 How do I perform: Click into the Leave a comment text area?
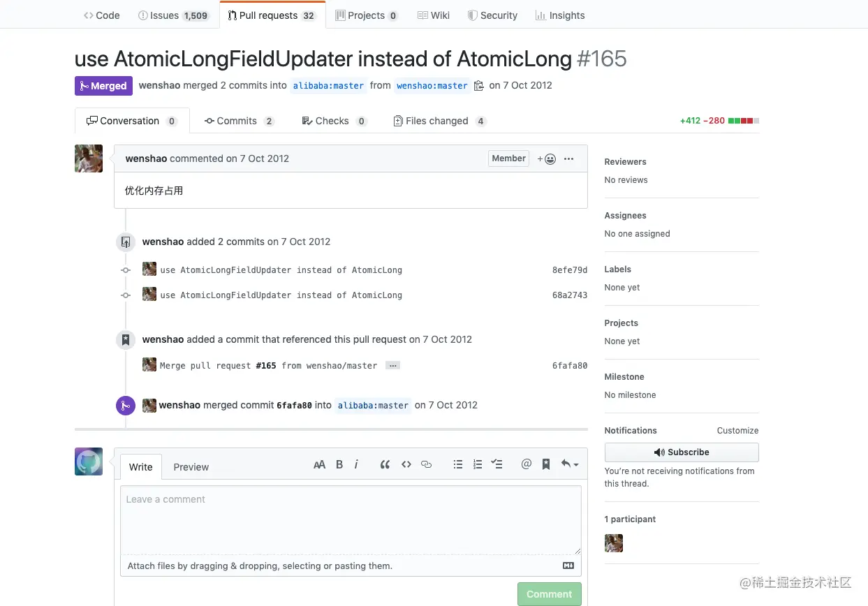click(351, 520)
